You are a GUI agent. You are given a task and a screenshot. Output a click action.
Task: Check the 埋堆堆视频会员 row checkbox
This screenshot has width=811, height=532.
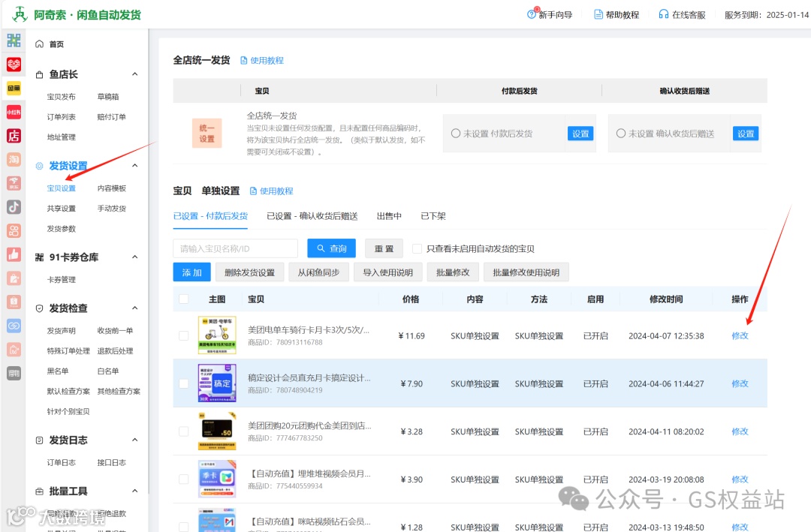tap(184, 479)
